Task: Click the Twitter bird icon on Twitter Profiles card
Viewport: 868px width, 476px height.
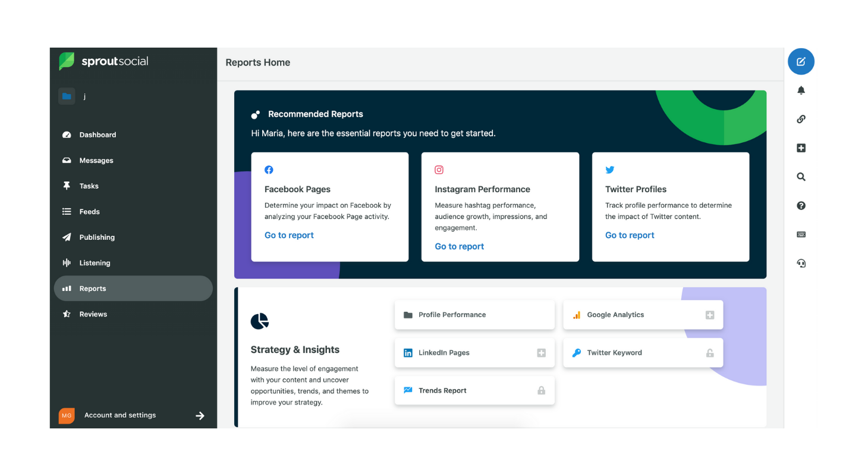Action: coord(609,170)
